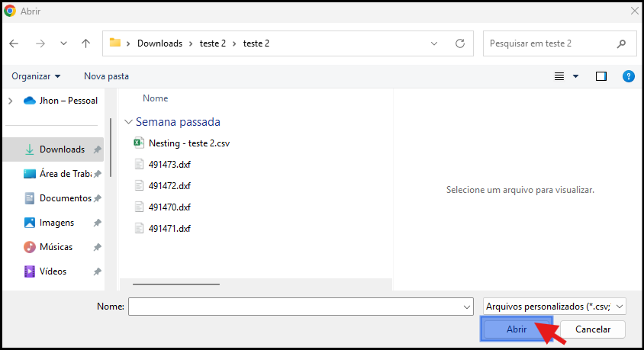The image size is (644, 350).
Task: Go forward with the right arrow
Action: click(x=40, y=43)
